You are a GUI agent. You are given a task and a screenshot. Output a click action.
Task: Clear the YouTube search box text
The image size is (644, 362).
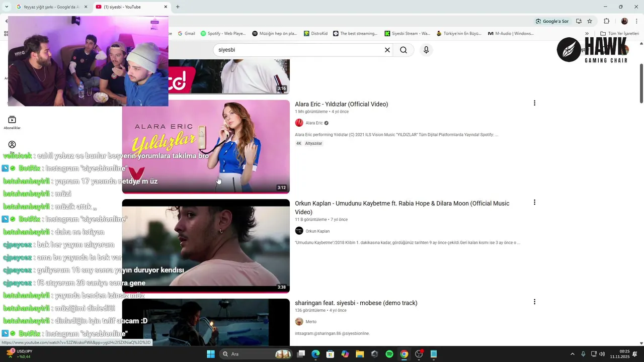pos(387,50)
